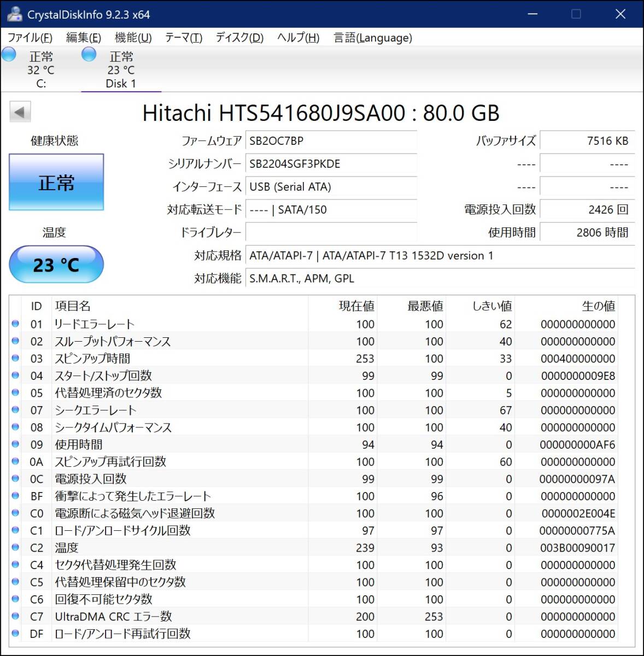Click the previous disk arrow button
The height and width of the screenshot is (656, 644).
(x=20, y=112)
